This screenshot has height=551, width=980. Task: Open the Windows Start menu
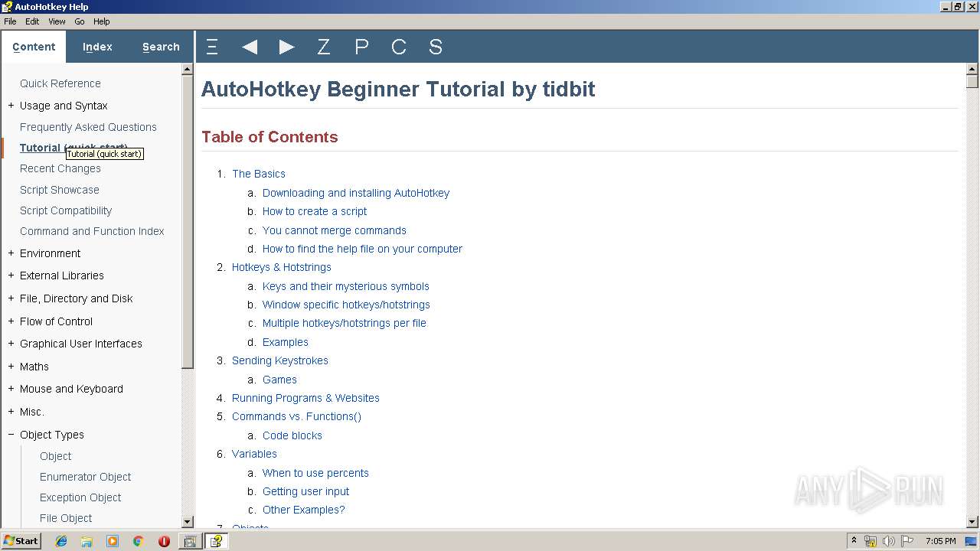coord(21,541)
